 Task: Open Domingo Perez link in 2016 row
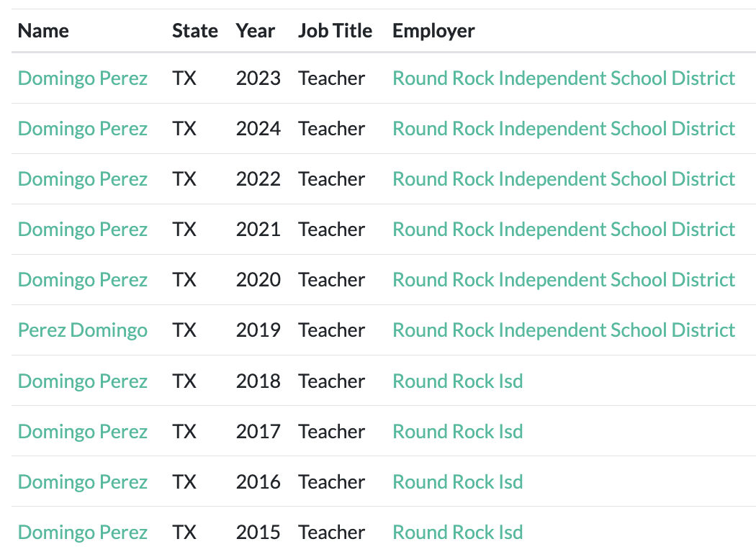click(x=82, y=481)
